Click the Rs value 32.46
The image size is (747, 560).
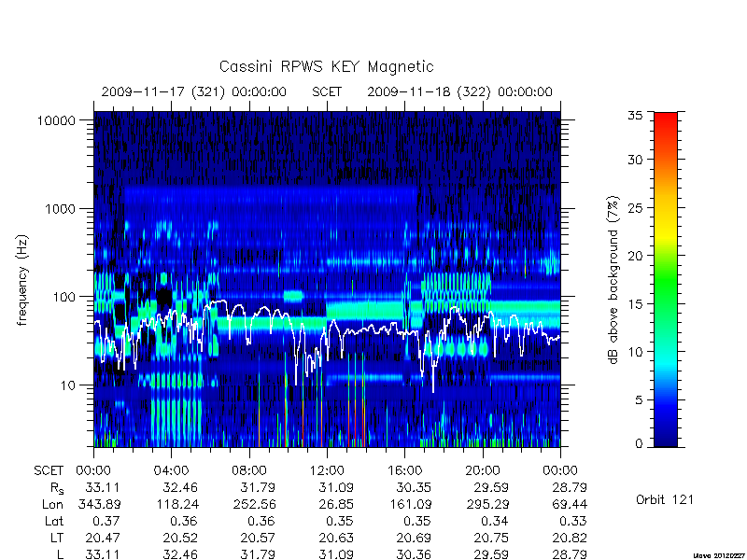(180, 487)
